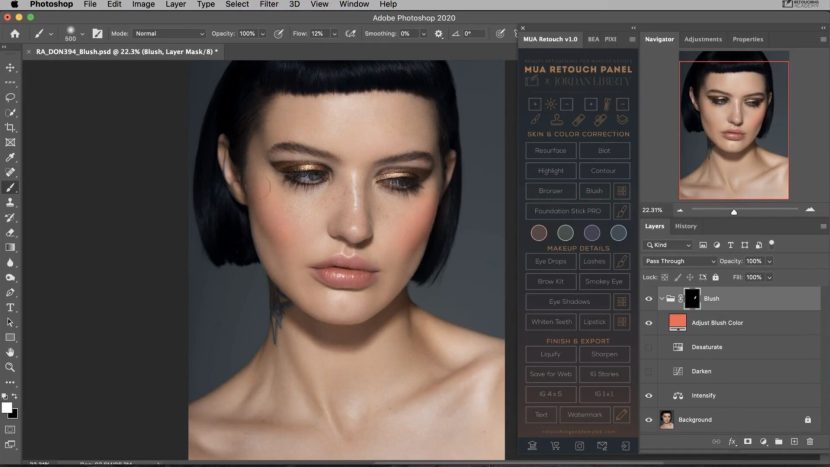Open the Layer menu

coord(175,4)
